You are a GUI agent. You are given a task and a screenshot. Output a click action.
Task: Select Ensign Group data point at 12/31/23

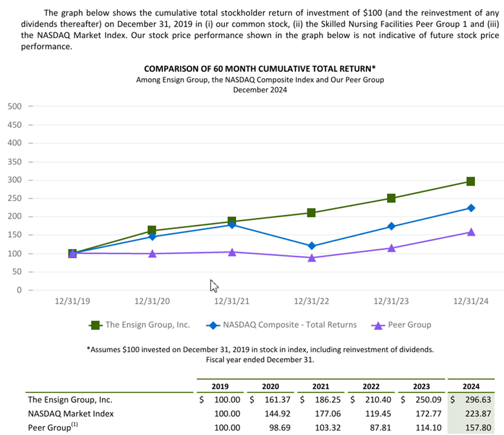(x=391, y=198)
